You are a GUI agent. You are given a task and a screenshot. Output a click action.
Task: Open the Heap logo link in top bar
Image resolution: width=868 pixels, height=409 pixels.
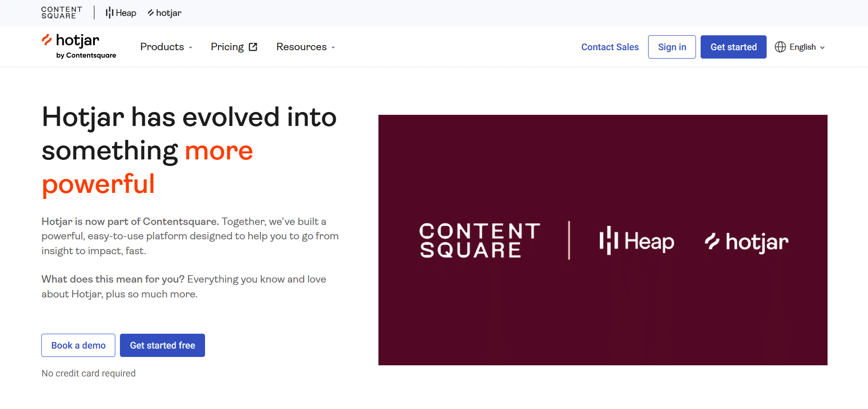121,13
